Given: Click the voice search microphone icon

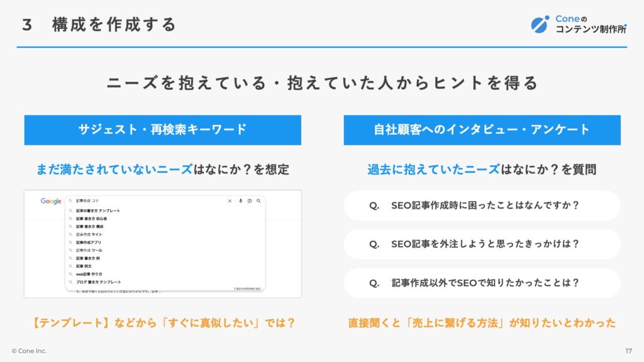Looking at the screenshot, I should (x=240, y=200).
